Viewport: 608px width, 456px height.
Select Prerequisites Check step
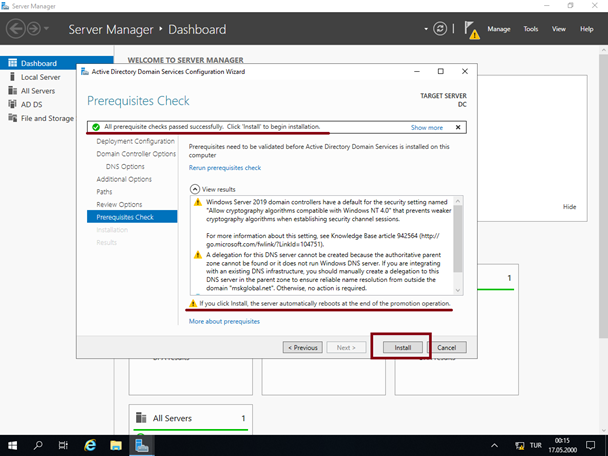pos(132,217)
